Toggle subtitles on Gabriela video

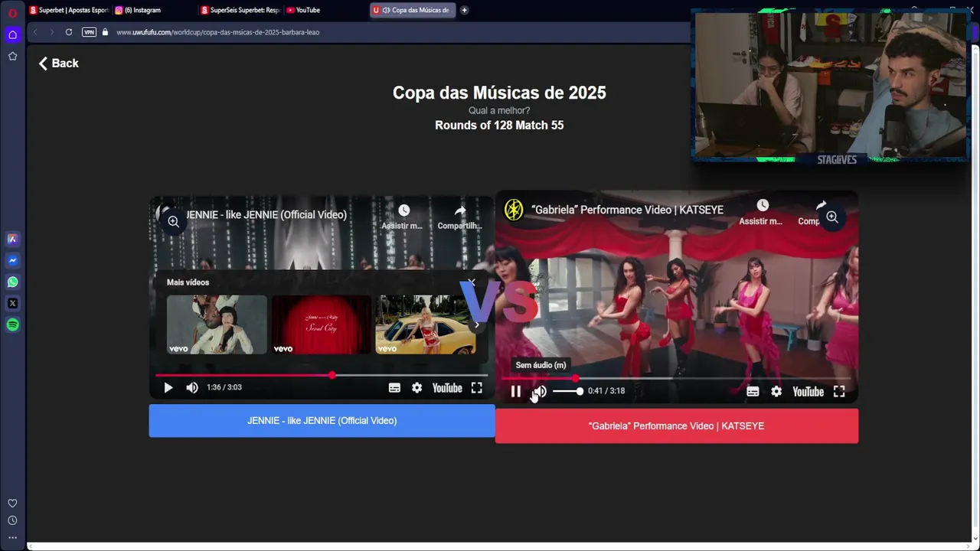753,392
